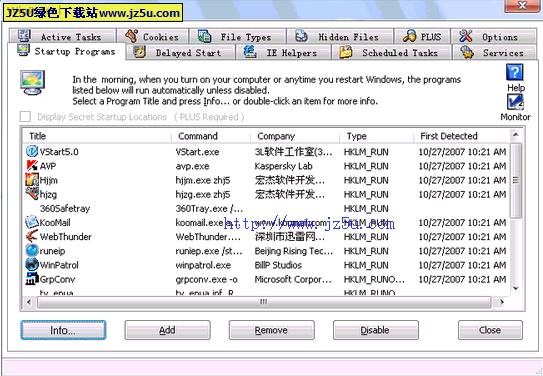Click the avp.exe command cell
This screenshot has height=376, width=543.
[193, 166]
